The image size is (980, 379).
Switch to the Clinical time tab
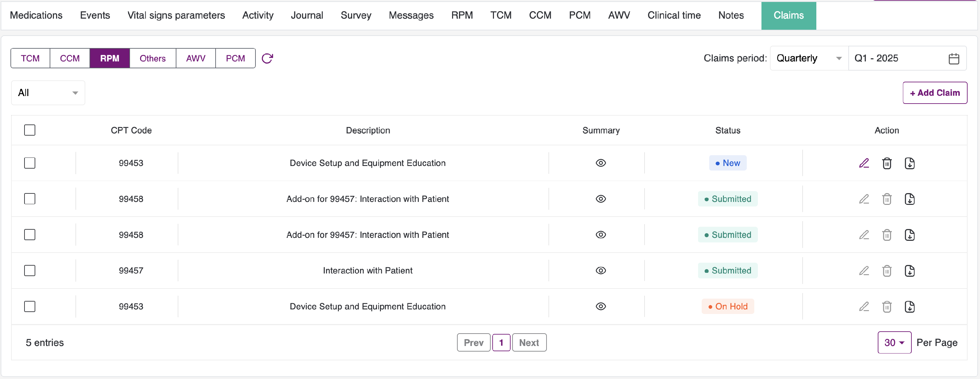[x=674, y=15]
